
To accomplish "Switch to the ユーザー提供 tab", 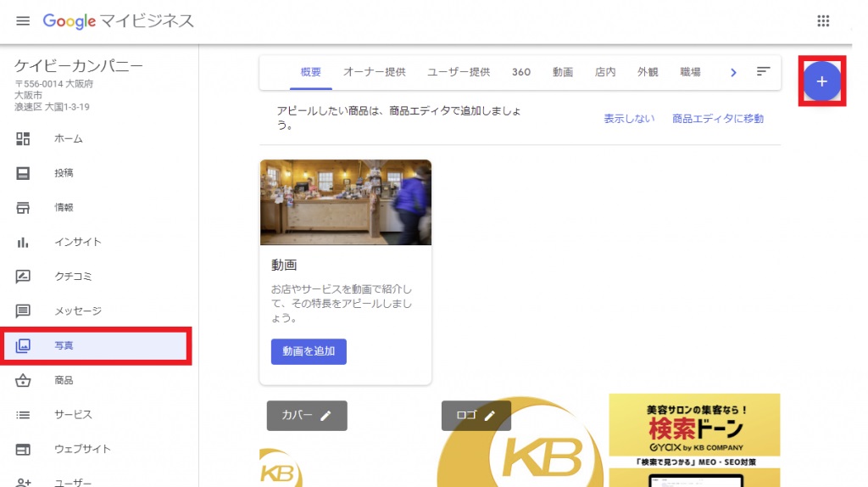I will point(459,72).
